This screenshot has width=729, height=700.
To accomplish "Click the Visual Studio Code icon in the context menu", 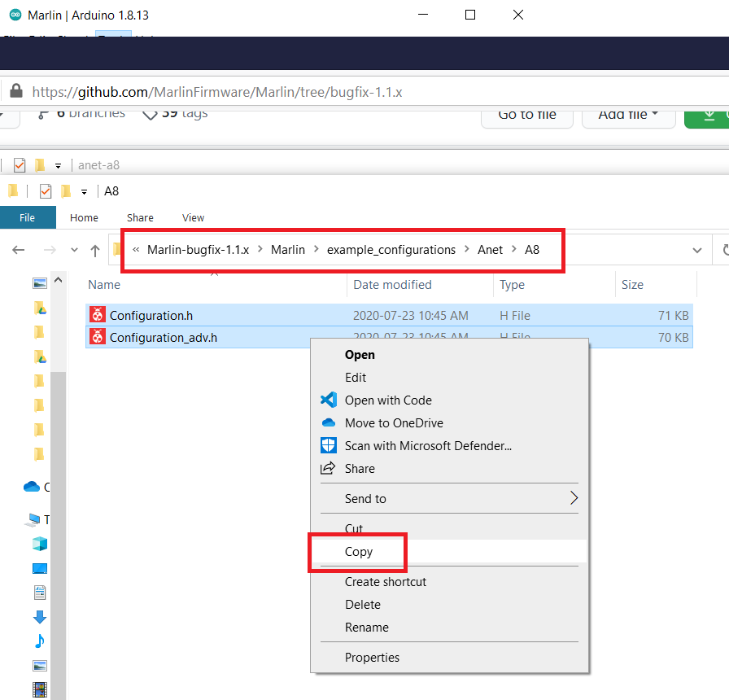I will coord(329,400).
